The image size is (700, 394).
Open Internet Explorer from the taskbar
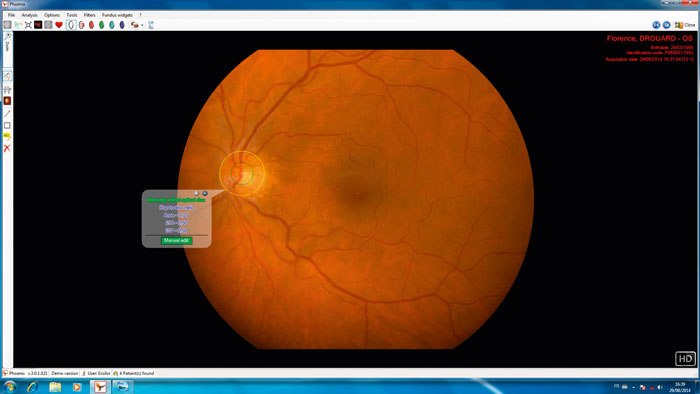click(x=33, y=386)
